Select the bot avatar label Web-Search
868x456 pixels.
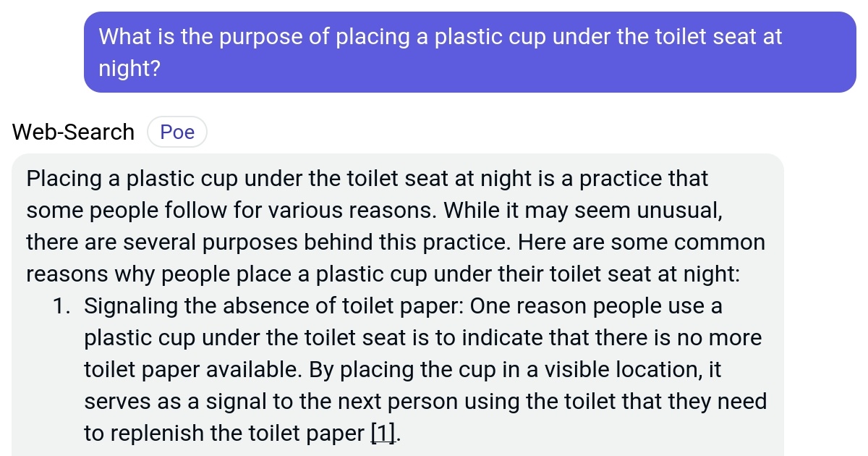tap(72, 132)
